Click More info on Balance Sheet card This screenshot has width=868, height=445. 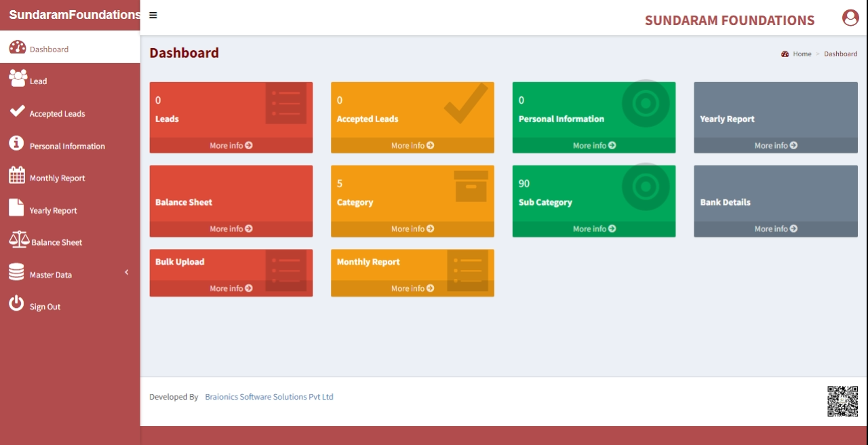tap(231, 229)
